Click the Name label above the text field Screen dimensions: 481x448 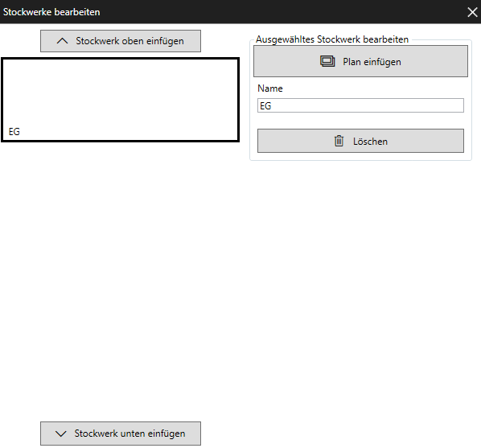click(x=270, y=88)
